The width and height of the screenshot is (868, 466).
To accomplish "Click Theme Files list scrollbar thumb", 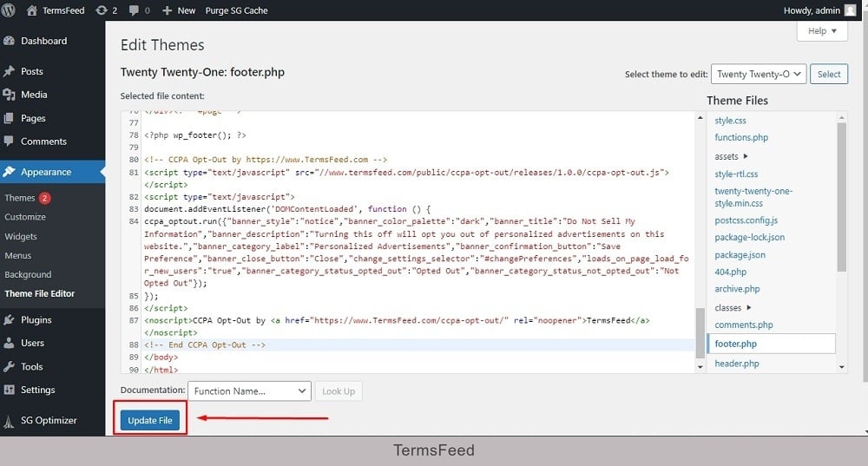I will click(841, 197).
